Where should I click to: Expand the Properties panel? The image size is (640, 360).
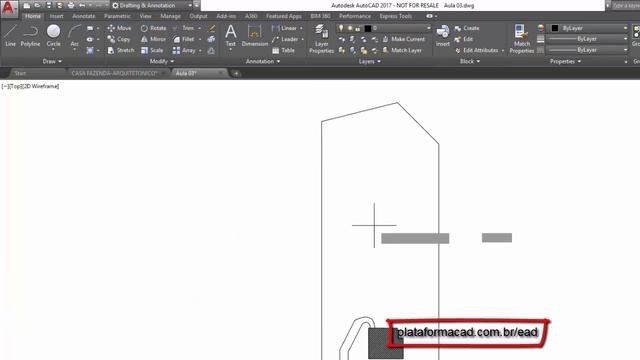(x=565, y=61)
